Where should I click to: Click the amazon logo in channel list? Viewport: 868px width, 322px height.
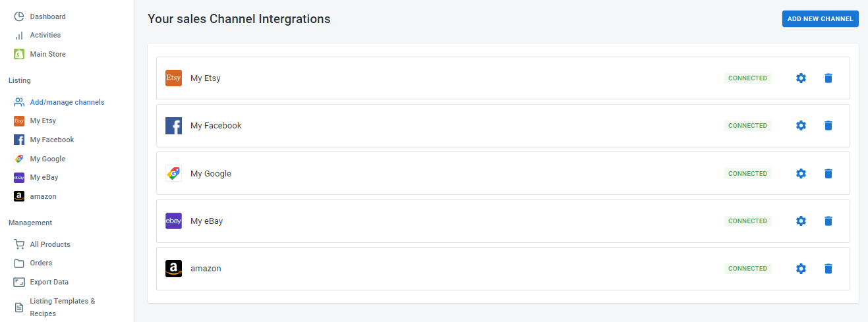pyautogui.click(x=173, y=269)
